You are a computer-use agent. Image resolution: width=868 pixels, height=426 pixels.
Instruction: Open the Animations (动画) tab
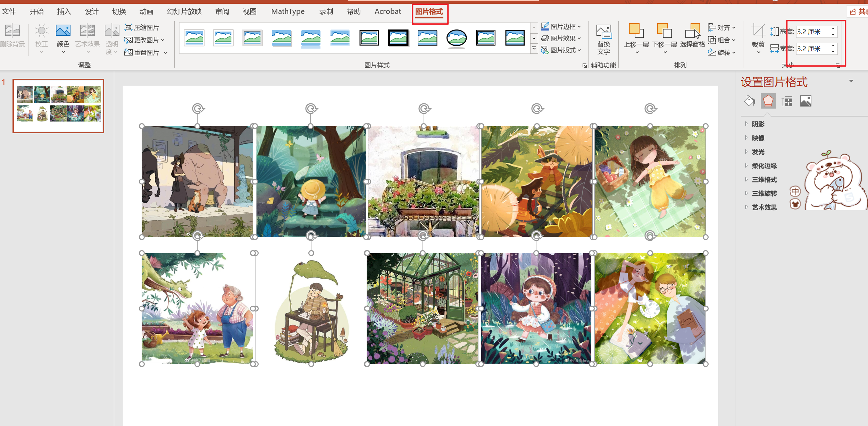[146, 11]
